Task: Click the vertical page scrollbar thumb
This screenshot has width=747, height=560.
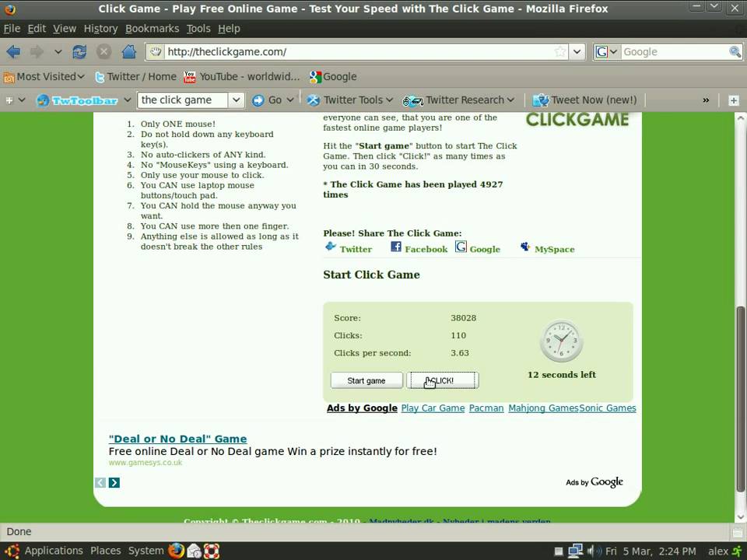Action: [x=740, y=399]
